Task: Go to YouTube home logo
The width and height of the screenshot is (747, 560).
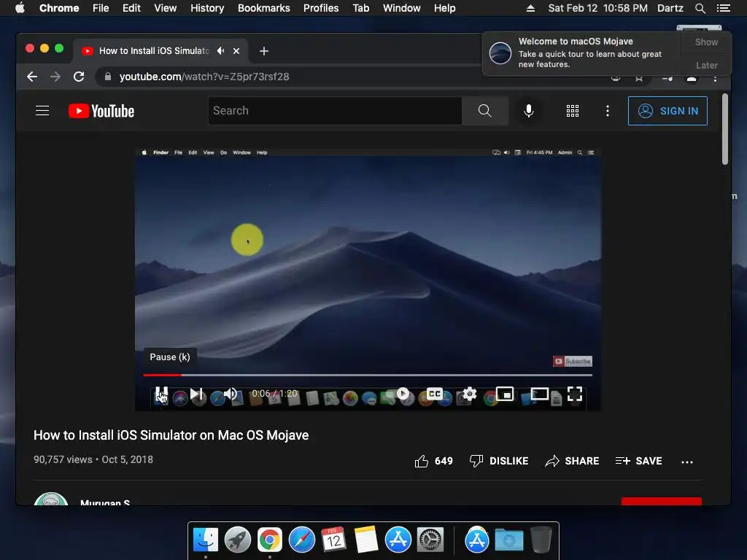Action: click(x=101, y=111)
